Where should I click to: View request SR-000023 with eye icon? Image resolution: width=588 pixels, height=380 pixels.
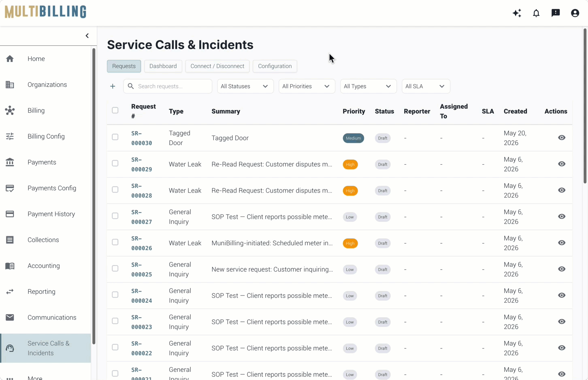(x=562, y=322)
